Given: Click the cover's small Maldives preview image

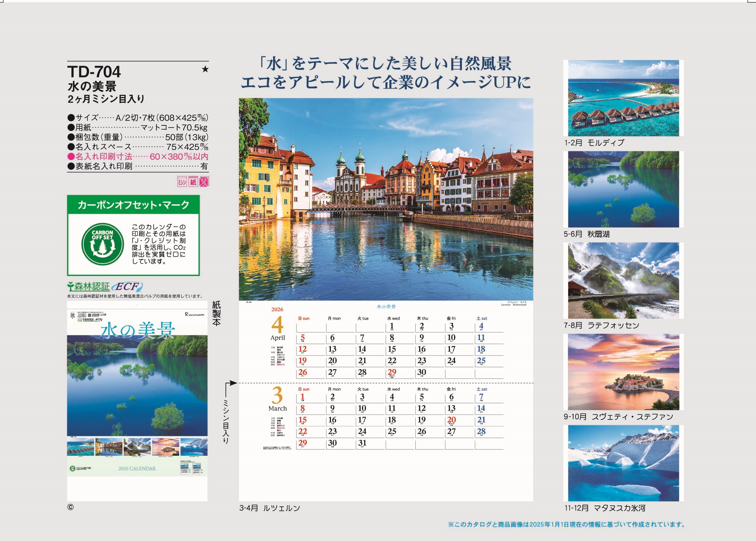Looking at the screenshot, I should tap(80, 447).
